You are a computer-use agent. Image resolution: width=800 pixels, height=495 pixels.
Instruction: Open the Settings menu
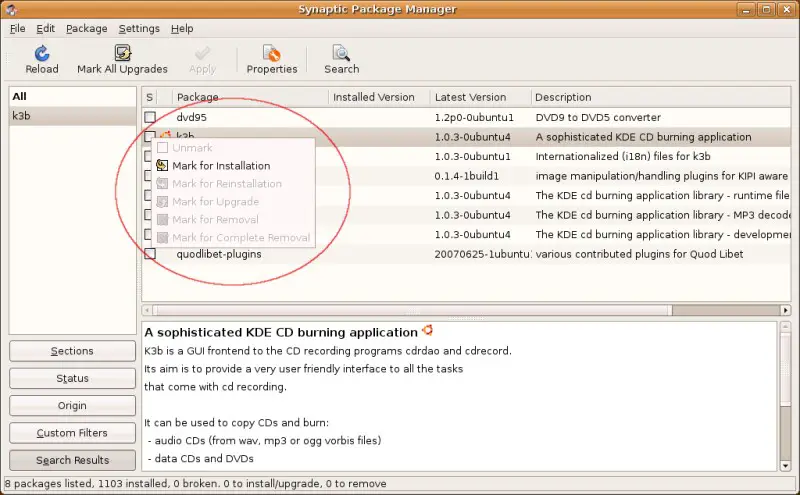[139, 29]
